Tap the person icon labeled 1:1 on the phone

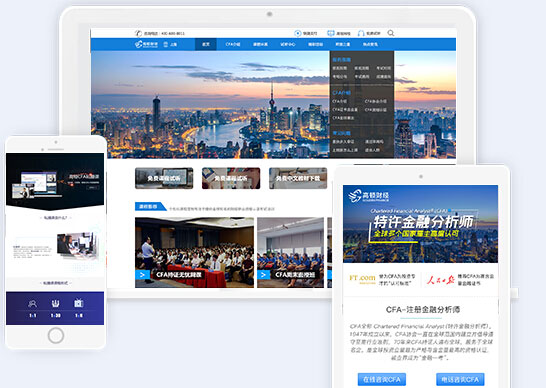click(x=32, y=304)
